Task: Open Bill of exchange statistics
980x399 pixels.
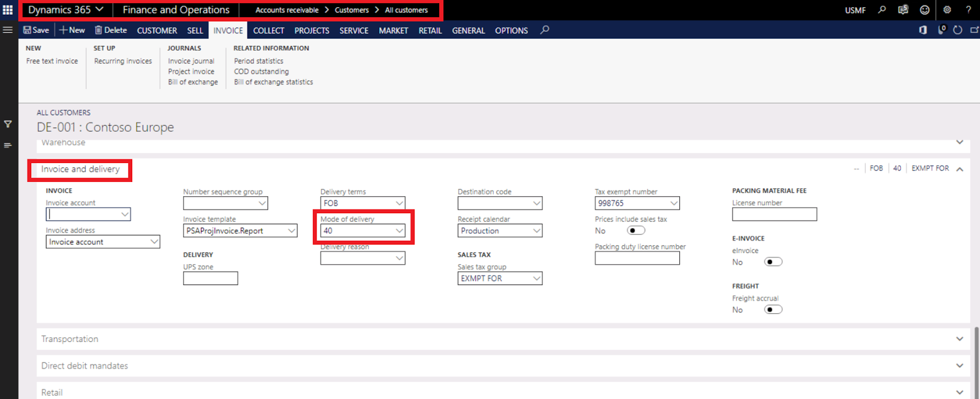Action: point(273,82)
